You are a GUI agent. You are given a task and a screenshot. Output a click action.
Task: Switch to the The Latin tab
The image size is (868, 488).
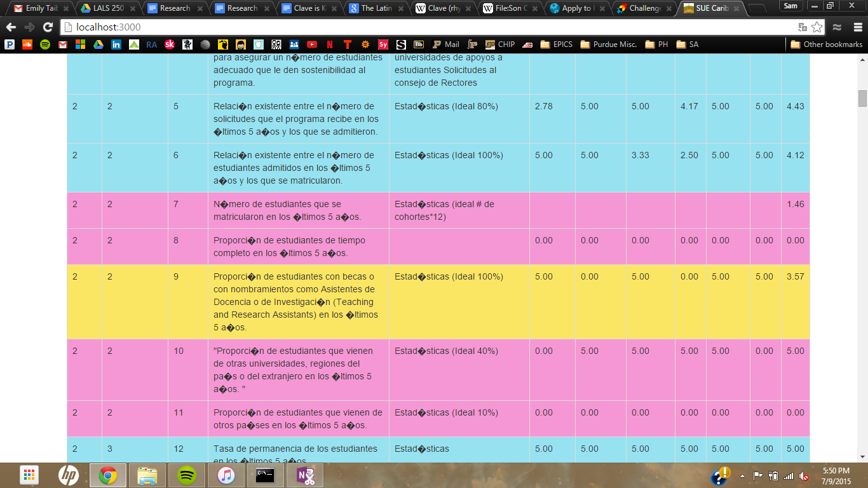[x=375, y=8]
